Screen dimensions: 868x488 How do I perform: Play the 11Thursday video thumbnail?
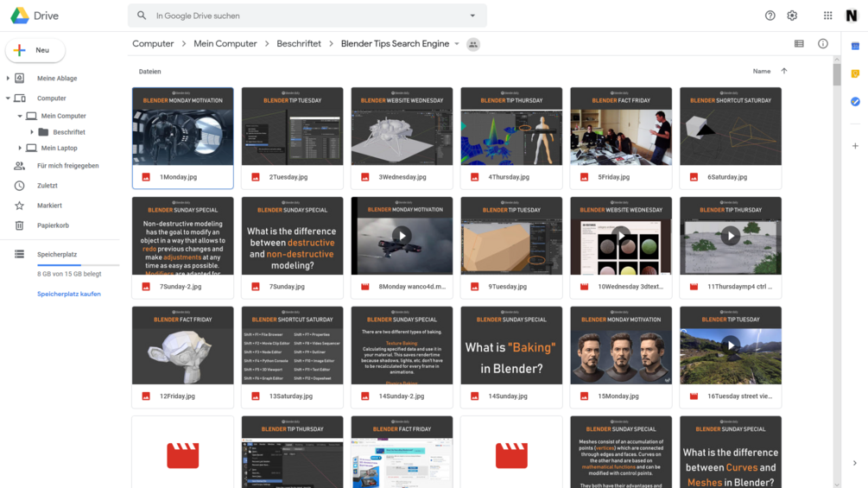731,236
